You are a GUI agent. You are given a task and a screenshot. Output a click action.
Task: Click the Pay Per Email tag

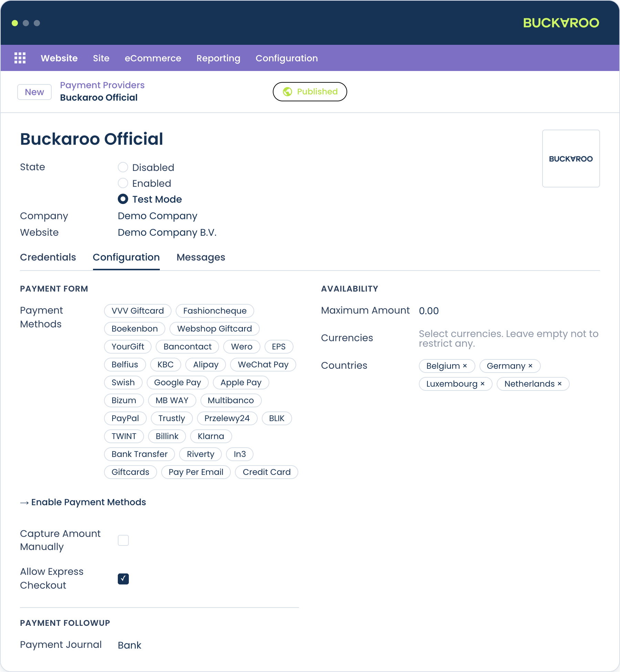point(196,472)
